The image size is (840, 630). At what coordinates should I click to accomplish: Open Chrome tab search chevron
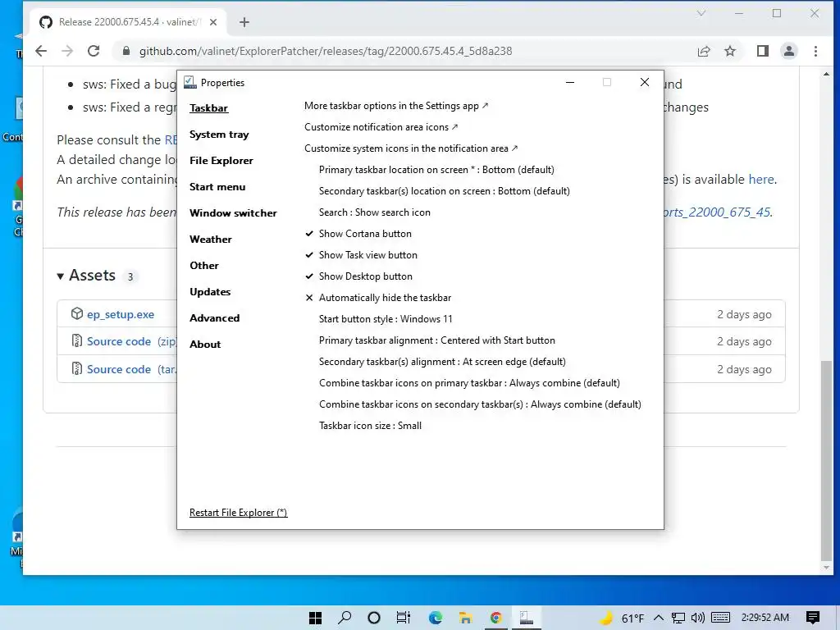coord(701,13)
